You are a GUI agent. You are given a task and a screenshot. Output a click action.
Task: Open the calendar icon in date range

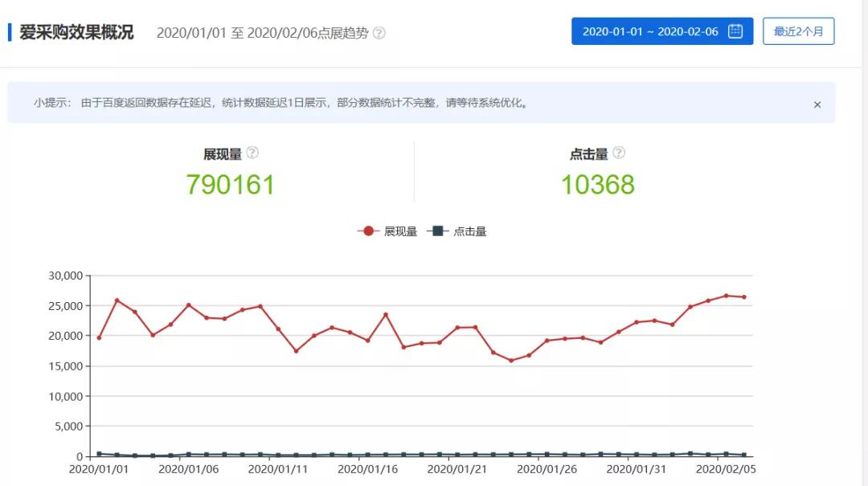735,31
